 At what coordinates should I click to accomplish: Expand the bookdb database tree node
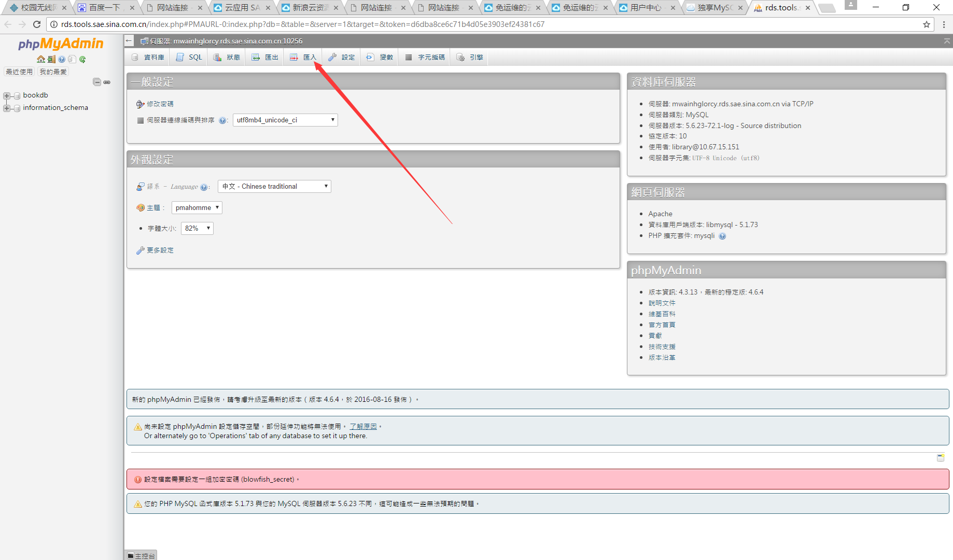click(x=6, y=95)
